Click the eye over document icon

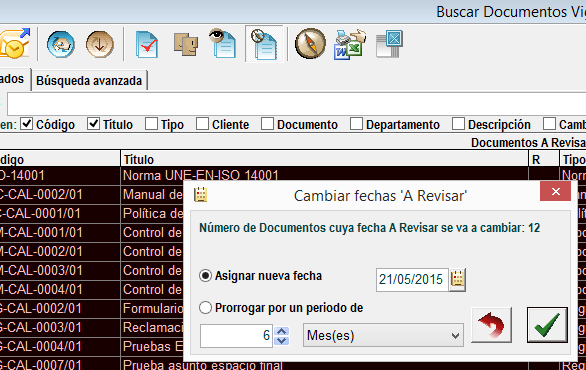[223, 44]
